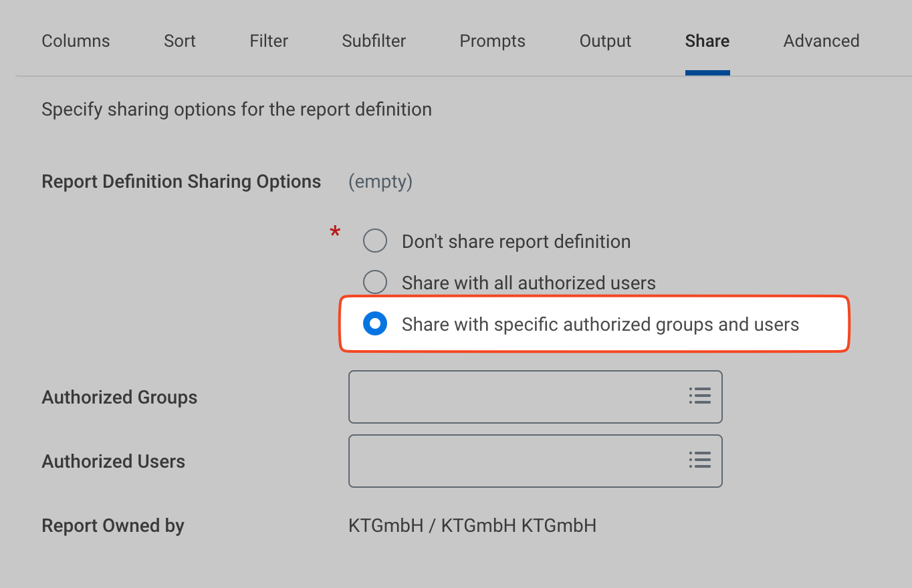Open the Sort tab
The height and width of the screenshot is (588, 912).
(180, 41)
